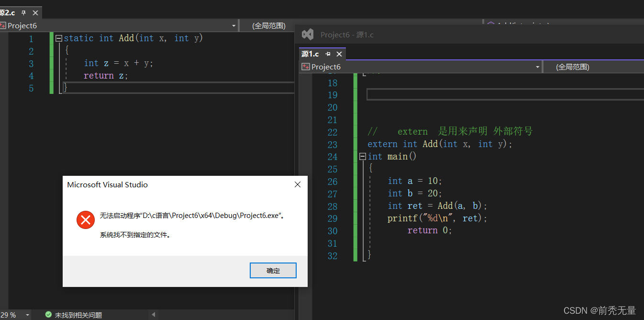The width and height of the screenshot is (644, 320).
Task: Click the project icon beside Project6 in 源1.c
Action: [306, 67]
